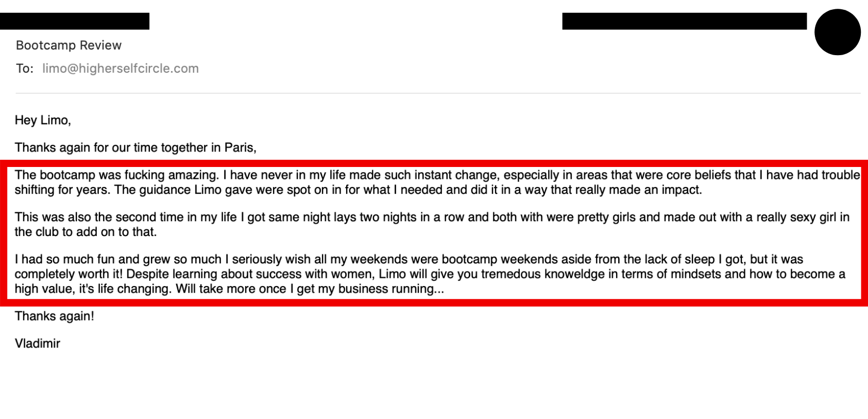This screenshot has height=419, width=868.
Task: Click the "Thanks again!" closing line
Action: [55, 316]
